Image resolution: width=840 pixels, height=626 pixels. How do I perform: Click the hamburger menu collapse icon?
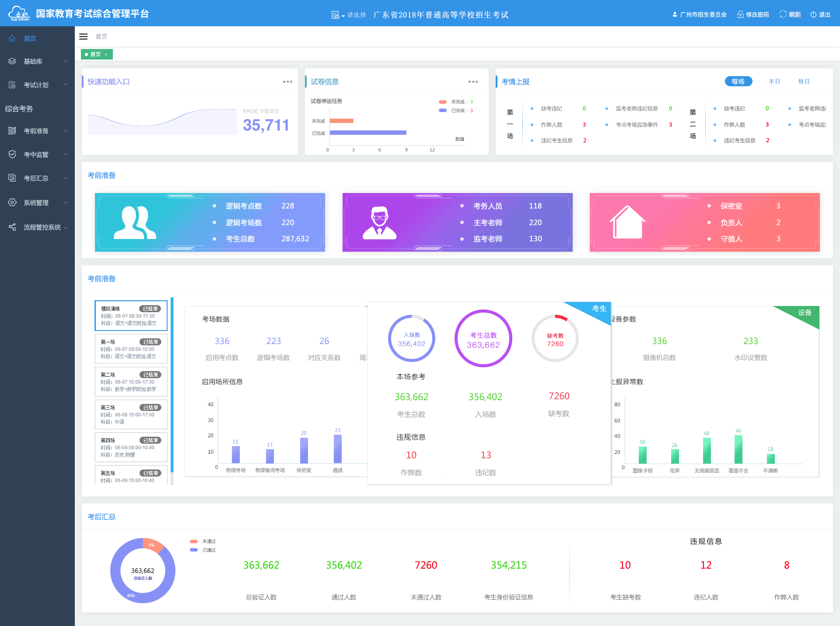pyautogui.click(x=83, y=36)
